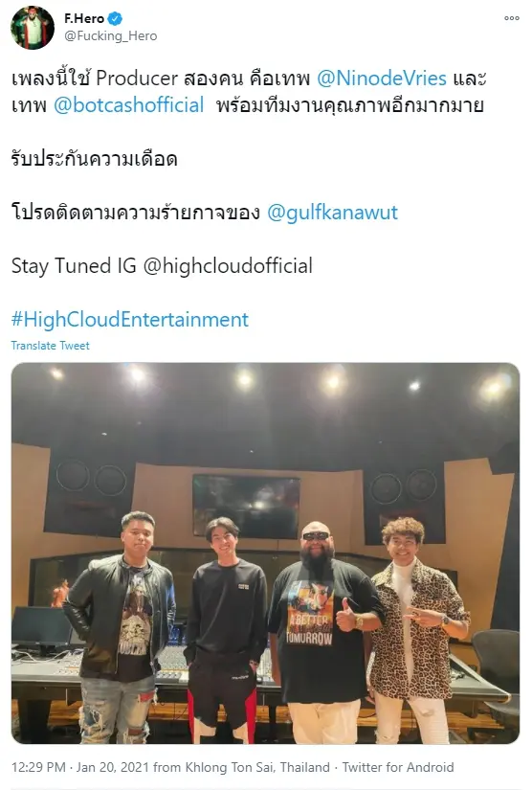The height and width of the screenshot is (790, 532).
Task: Click the Twitter for Android source label
Action: click(x=398, y=767)
